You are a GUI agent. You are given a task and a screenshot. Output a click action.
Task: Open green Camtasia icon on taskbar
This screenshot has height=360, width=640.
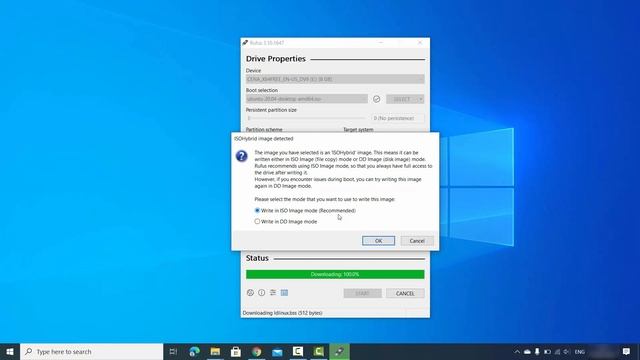click(x=319, y=351)
